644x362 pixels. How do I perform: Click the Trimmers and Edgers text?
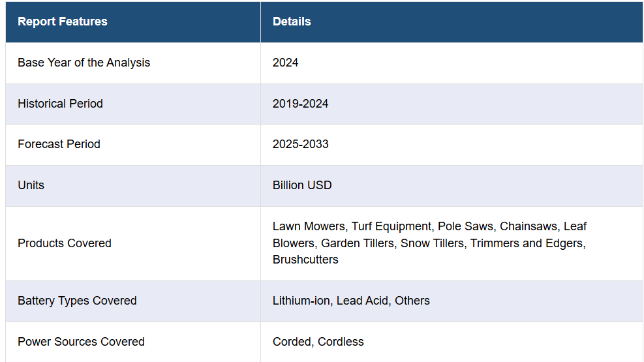(528, 243)
